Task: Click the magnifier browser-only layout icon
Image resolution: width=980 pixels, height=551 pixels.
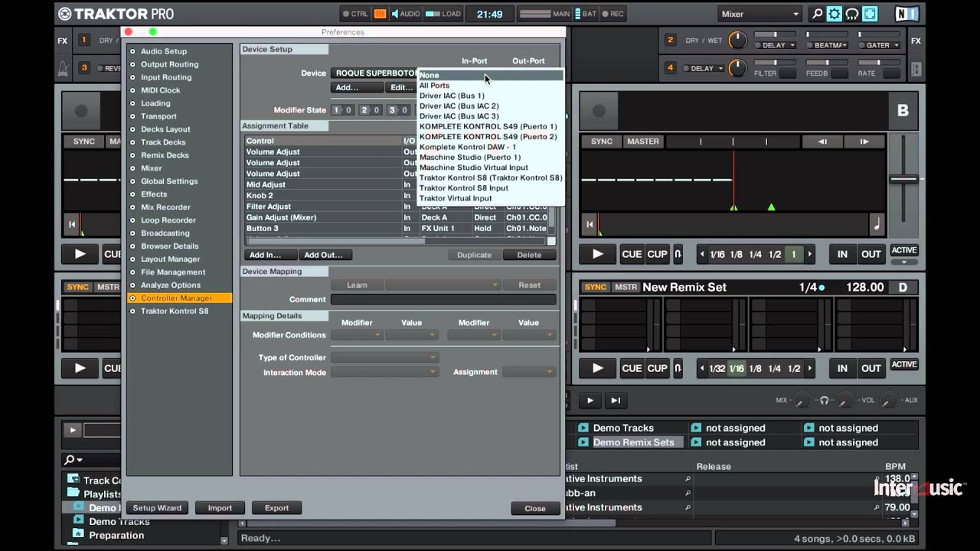Action: (817, 14)
